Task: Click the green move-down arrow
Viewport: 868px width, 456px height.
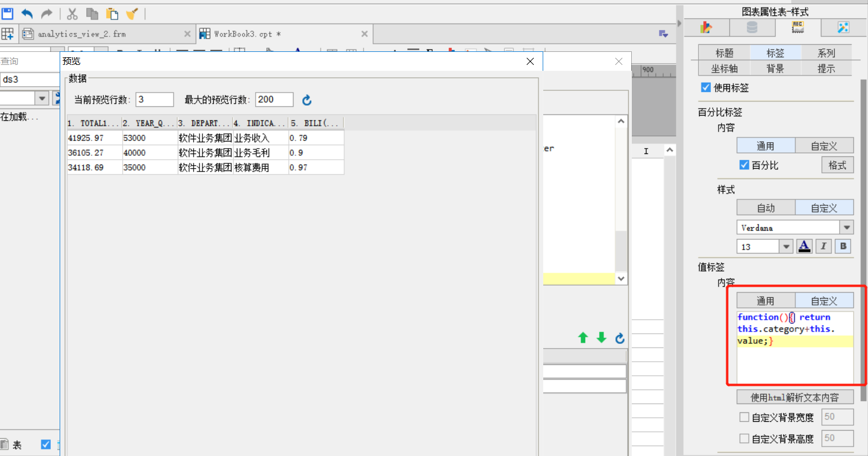Action: tap(601, 337)
